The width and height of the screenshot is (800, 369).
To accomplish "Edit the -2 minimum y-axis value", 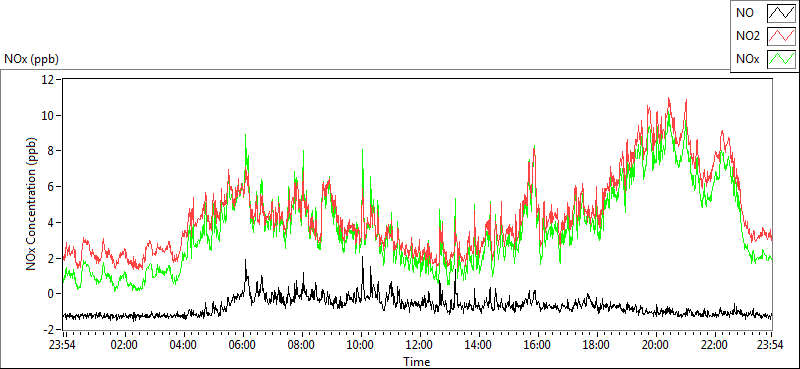I will coord(48,329).
